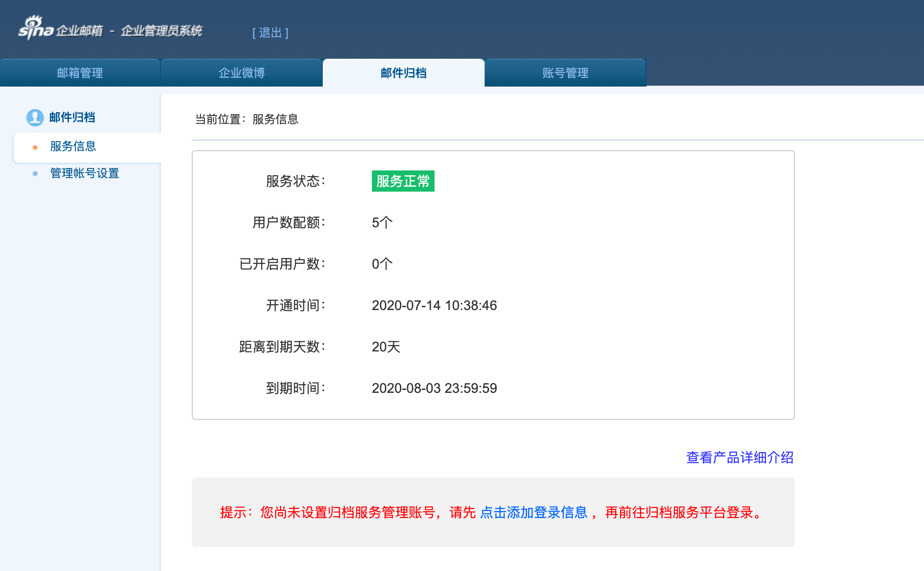Click the 点击添加登录信息 link

[534, 513]
